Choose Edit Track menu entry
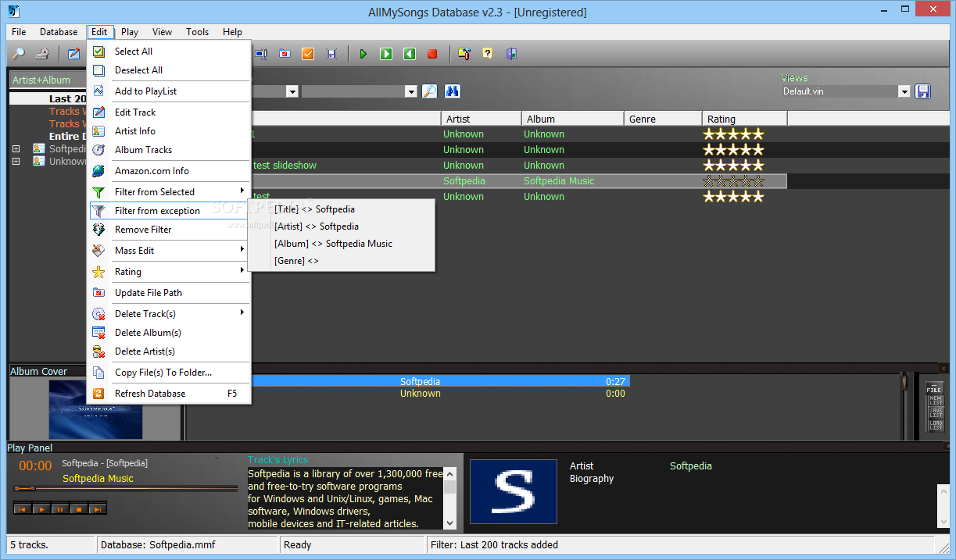 click(169, 112)
